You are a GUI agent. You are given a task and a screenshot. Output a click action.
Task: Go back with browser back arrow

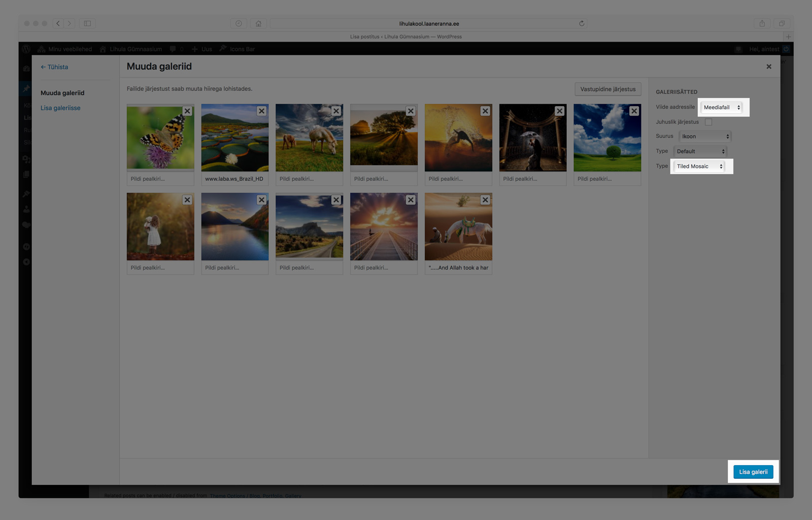(x=58, y=23)
